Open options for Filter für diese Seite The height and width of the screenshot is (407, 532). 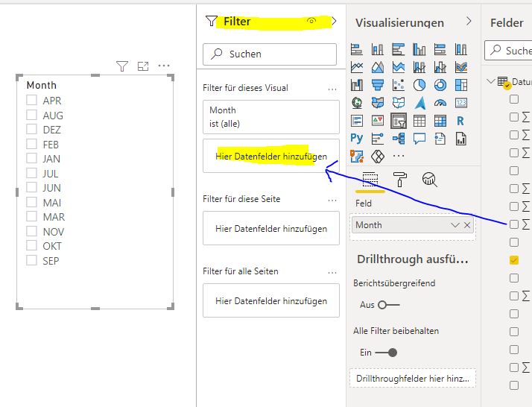(332, 201)
